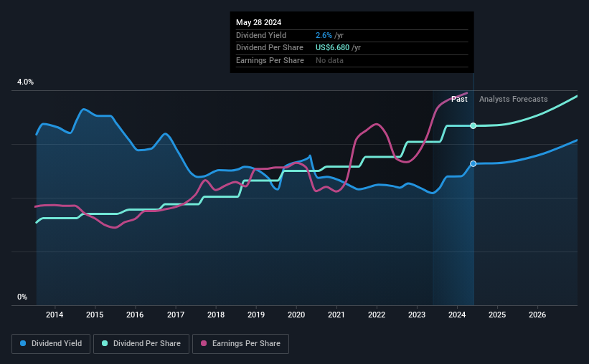Click the 'Past' label on chart
Screen dimensions: 589x364
click(x=459, y=99)
